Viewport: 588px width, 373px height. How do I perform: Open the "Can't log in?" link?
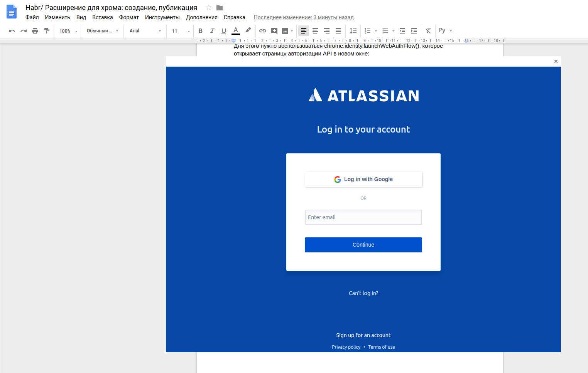point(363,293)
